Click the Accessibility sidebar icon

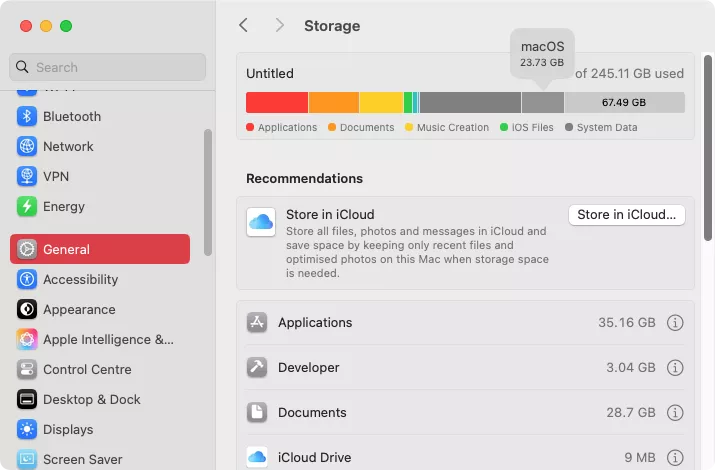(x=27, y=279)
